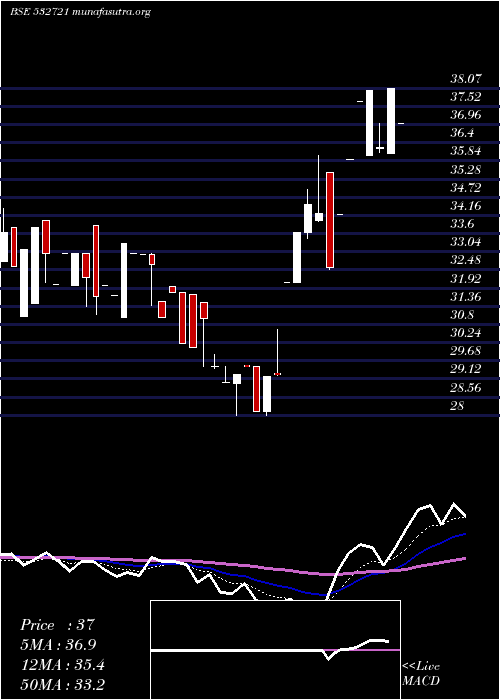This screenshot has height=700, width=500.
Task: Click the '50MA : 33.2' readout
Action: (62, 685)
